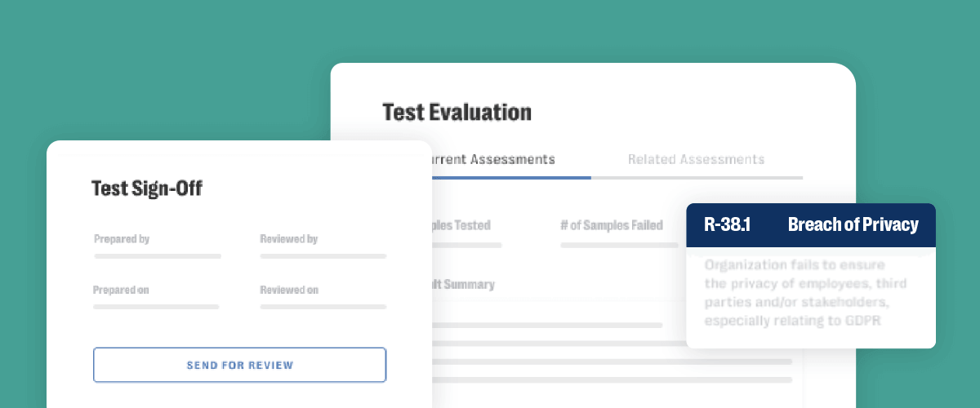Open the Breach of Privacy risk title
This screenshot has height=408, width=980.
(x=853, y=224)
